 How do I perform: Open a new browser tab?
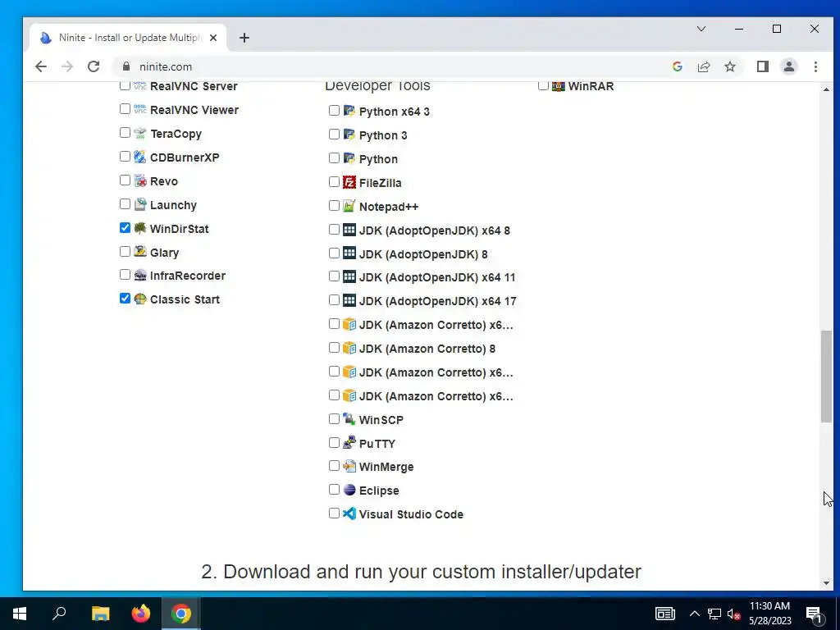244,38
